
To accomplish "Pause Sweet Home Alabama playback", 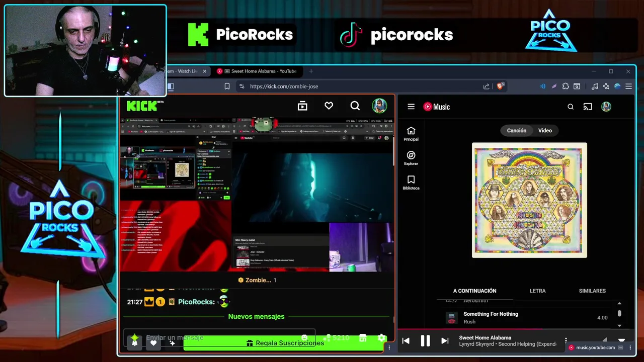I will (425, 341).
